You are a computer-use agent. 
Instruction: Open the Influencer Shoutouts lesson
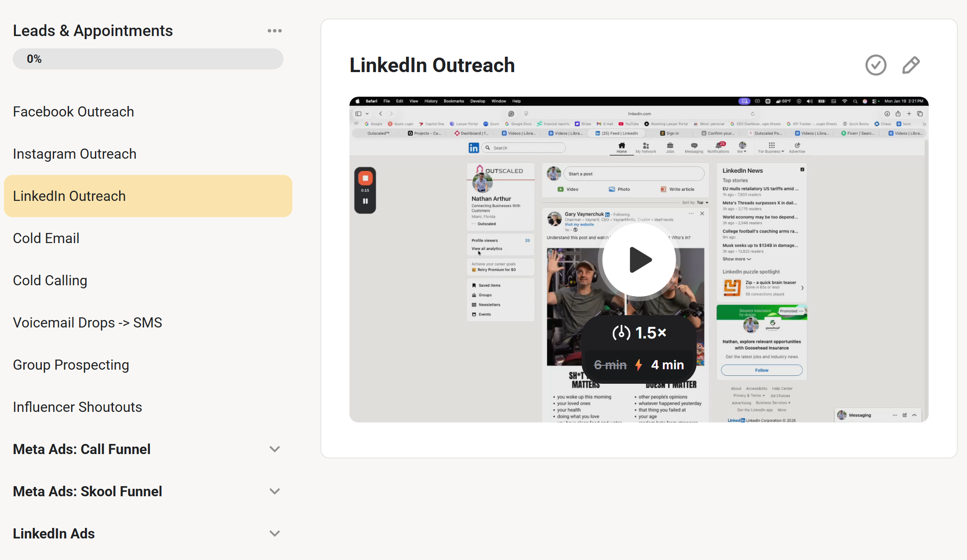[x=77, y=407]
